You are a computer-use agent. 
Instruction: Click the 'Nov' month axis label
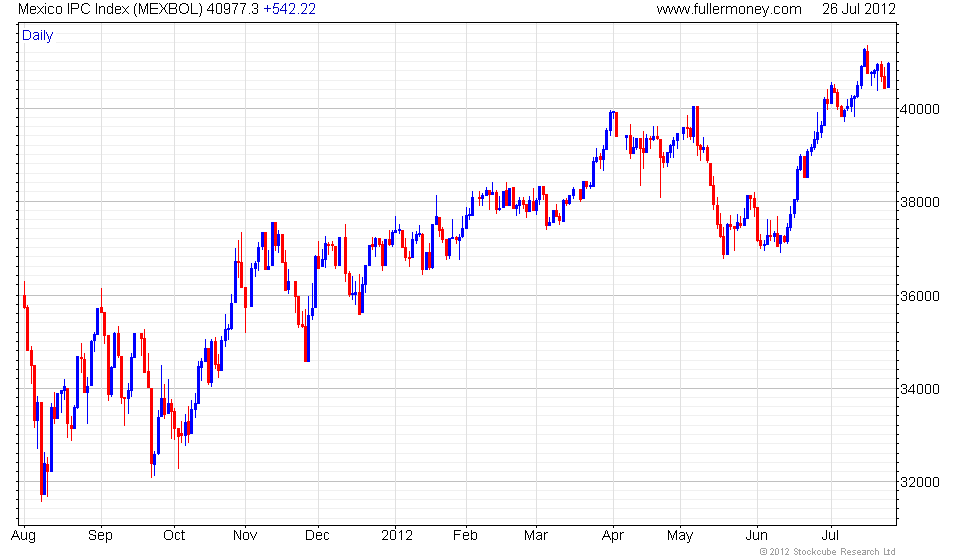click(x=245, y=536)
